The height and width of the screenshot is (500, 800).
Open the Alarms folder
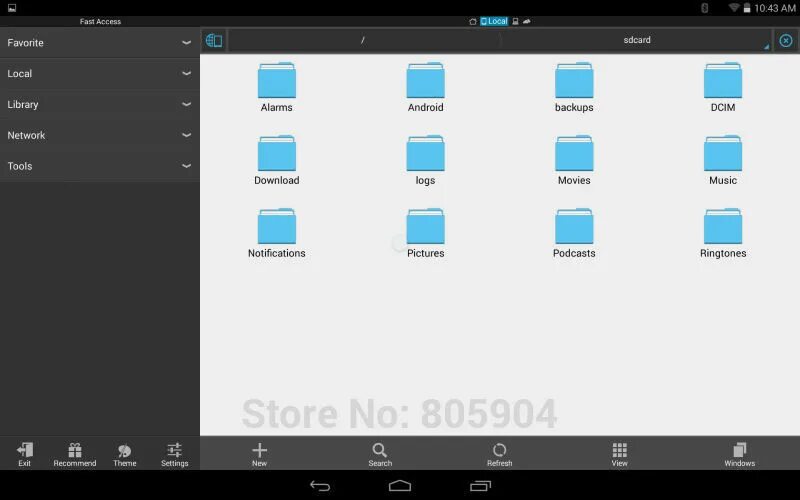tap(277, 87)
